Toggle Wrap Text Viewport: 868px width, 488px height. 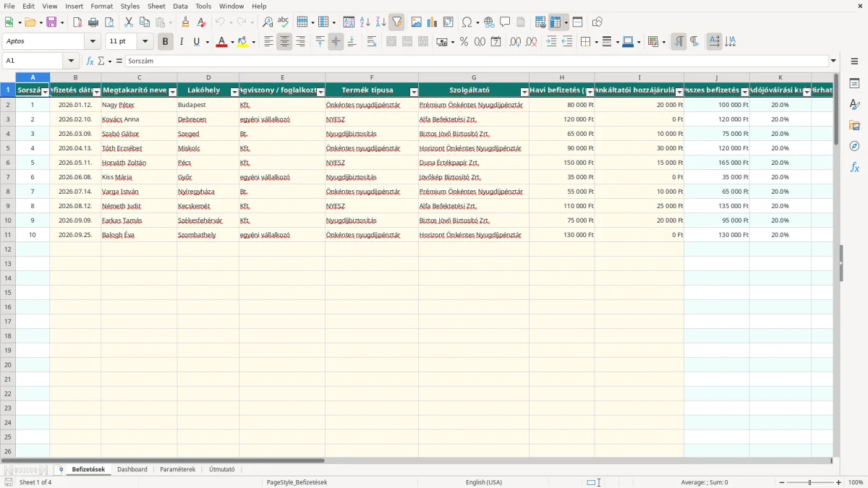tap(372, 42)
